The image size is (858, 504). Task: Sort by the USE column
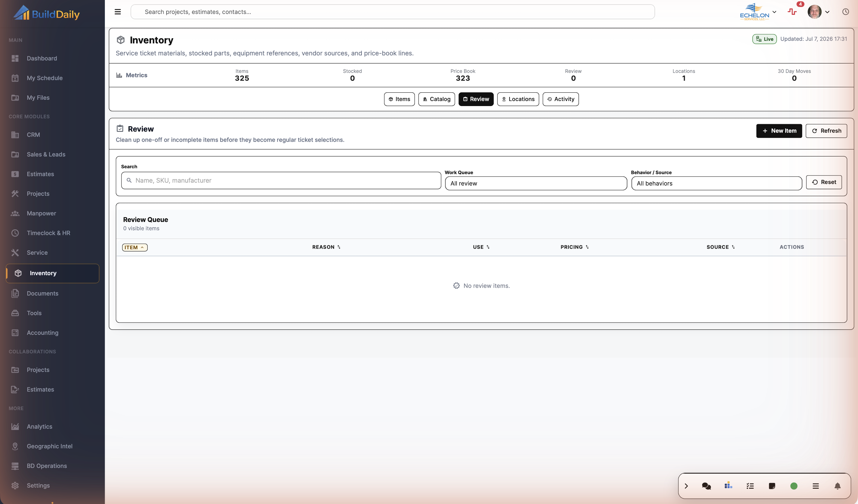click(481, 247)
